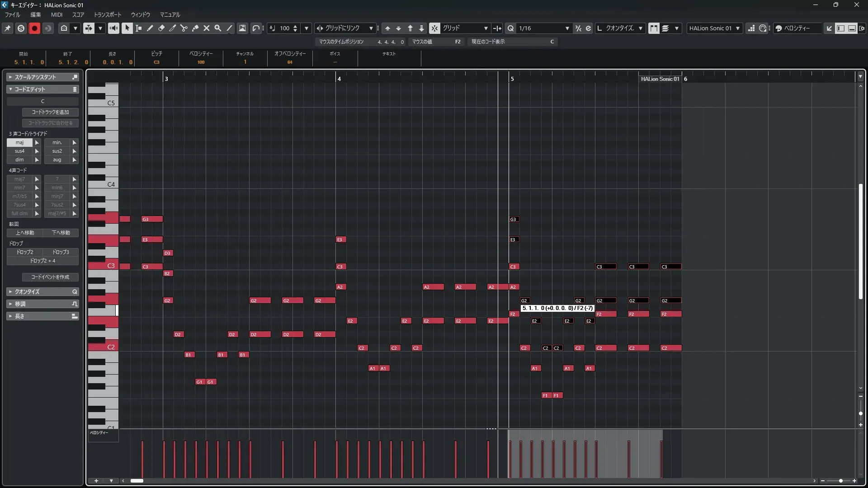Toggle the Solo Editor button
Viewport: 868px width, 488px height.
tap(21, 28)
